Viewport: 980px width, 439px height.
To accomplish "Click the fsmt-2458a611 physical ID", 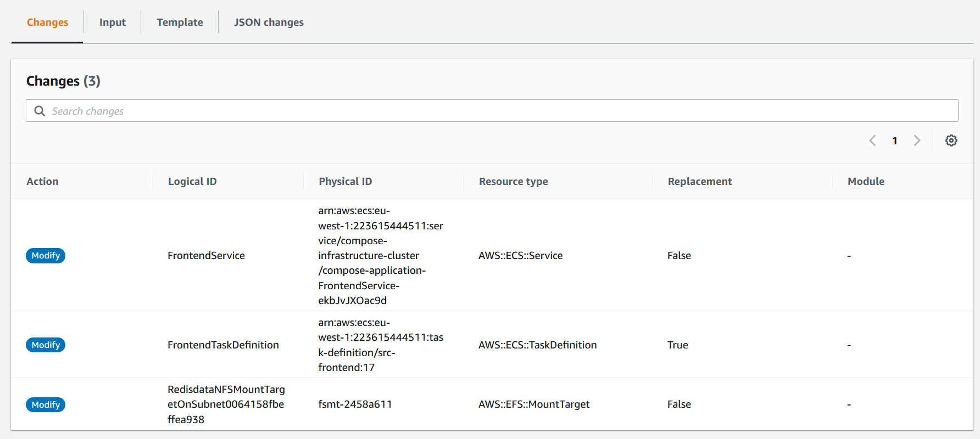I will click(355, 404).
